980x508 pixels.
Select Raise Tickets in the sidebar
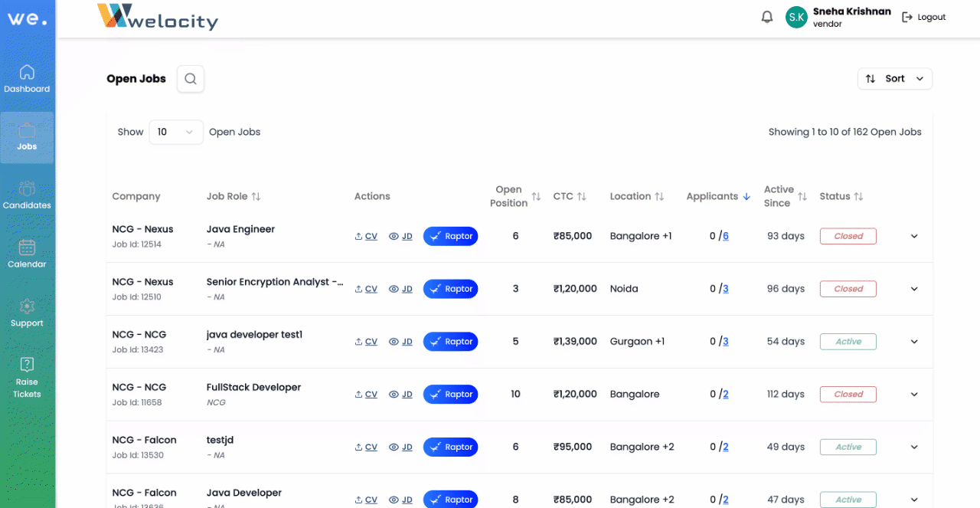pyautogui.click(x=27, y=378)
